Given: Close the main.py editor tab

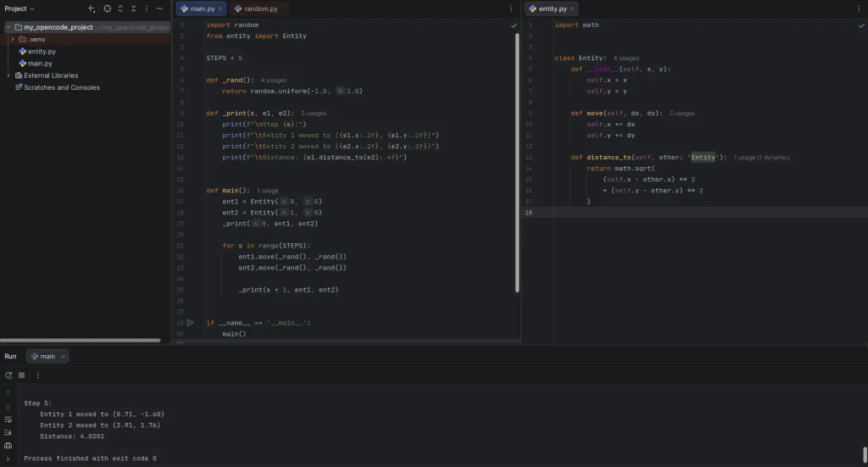Looking at the screenshot, I should click(x=220, y=8).
